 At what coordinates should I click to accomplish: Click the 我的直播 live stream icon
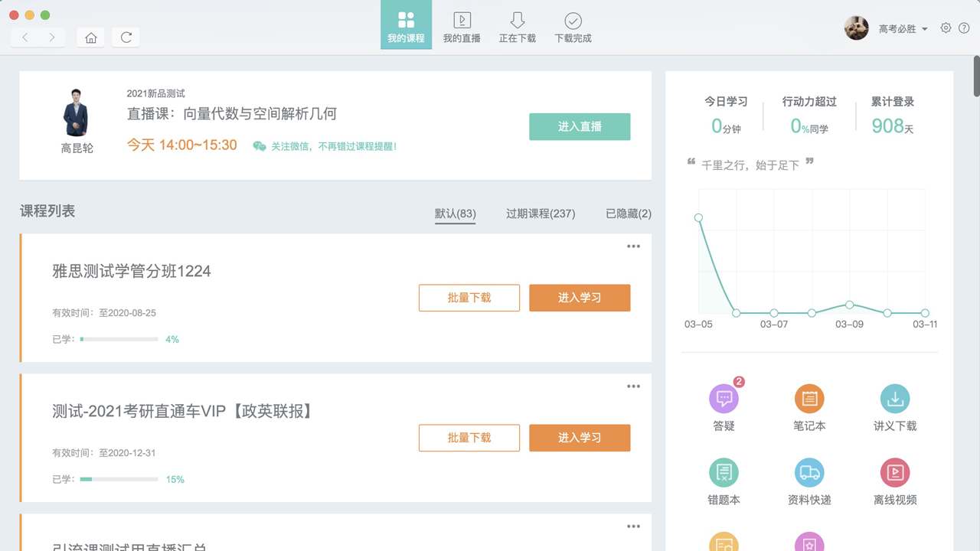coord(462,24)
